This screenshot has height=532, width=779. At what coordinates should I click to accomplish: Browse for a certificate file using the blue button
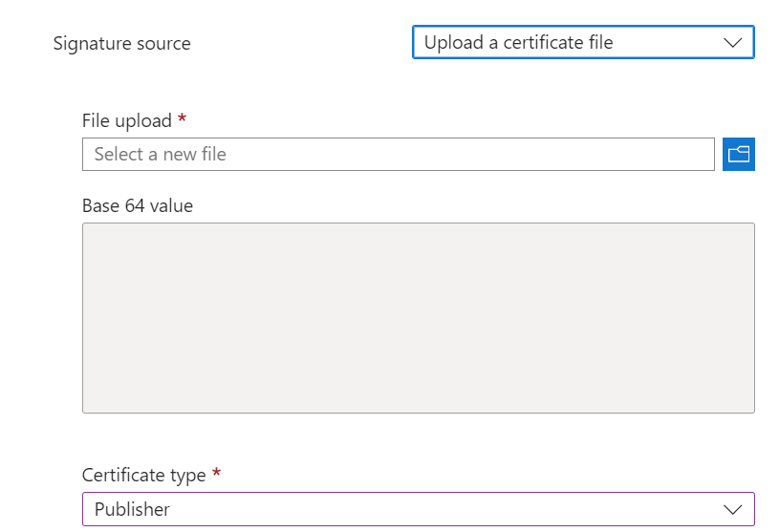[738, 155]
